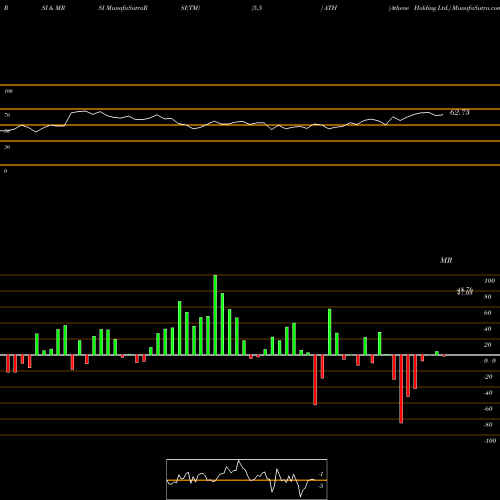Click the MR axis label -20
The image size is (500, 500).
coord(488,377)
